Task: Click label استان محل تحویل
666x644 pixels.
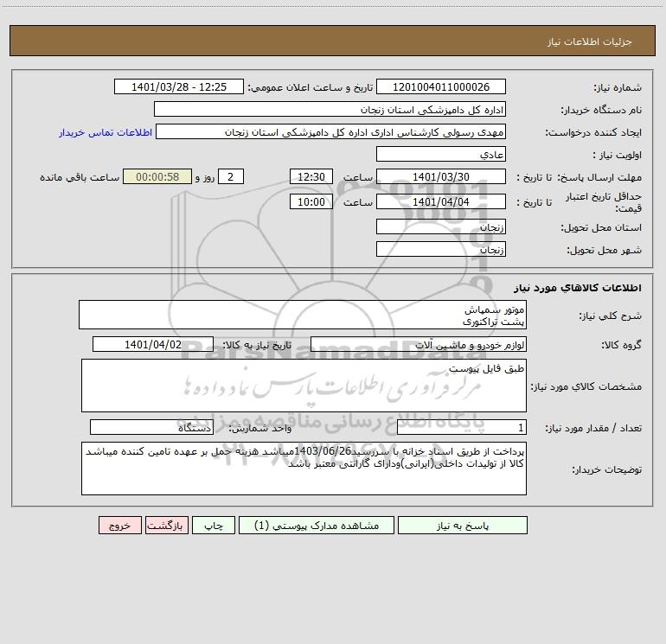Action: (x=601, y=227)
